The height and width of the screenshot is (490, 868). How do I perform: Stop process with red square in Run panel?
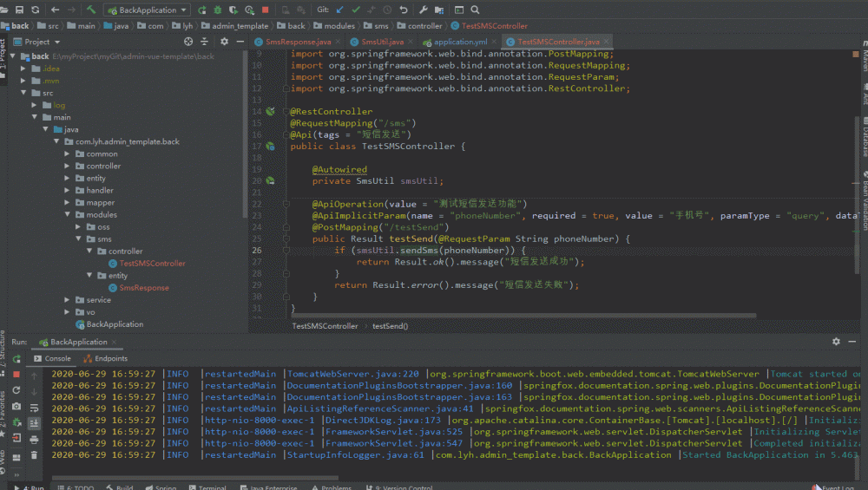coord(16,375)
